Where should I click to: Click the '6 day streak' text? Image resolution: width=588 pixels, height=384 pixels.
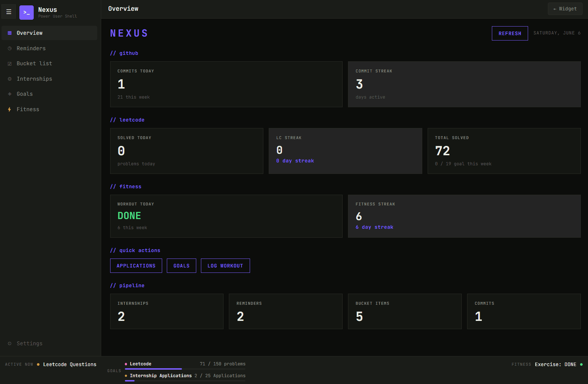pyautogui.click(x=375, y=227)
